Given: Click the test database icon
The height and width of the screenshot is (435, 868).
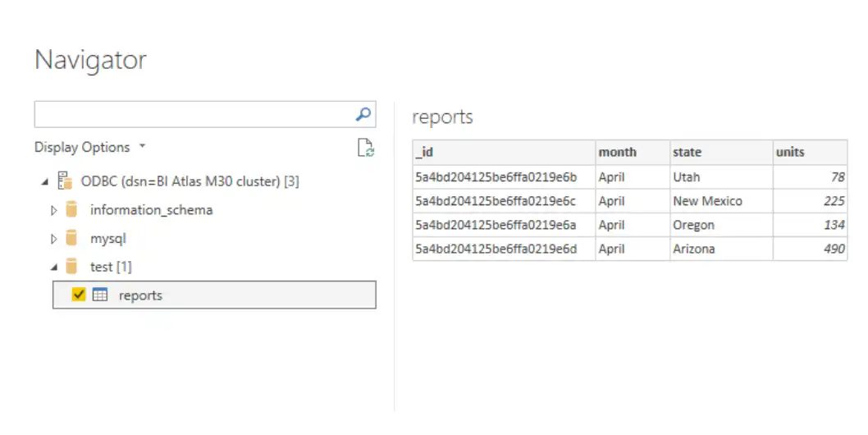Looking at the screenshot, I should 72,267.
